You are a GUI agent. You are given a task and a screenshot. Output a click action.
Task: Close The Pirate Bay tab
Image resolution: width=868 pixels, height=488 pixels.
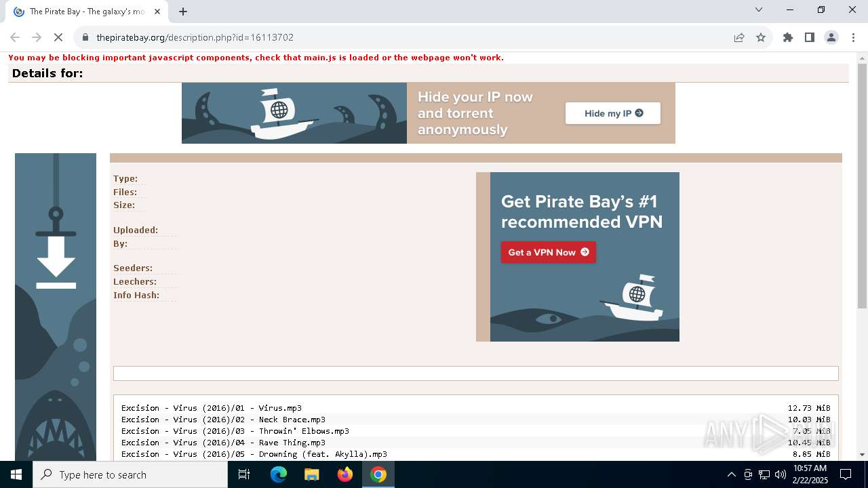point(158,12)
